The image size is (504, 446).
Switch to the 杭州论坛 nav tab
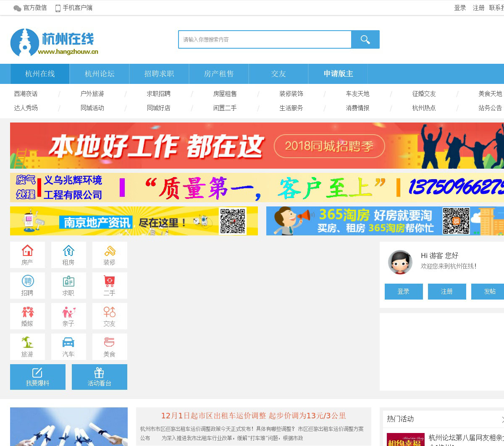pyautogui.click(x=100, y=74)
